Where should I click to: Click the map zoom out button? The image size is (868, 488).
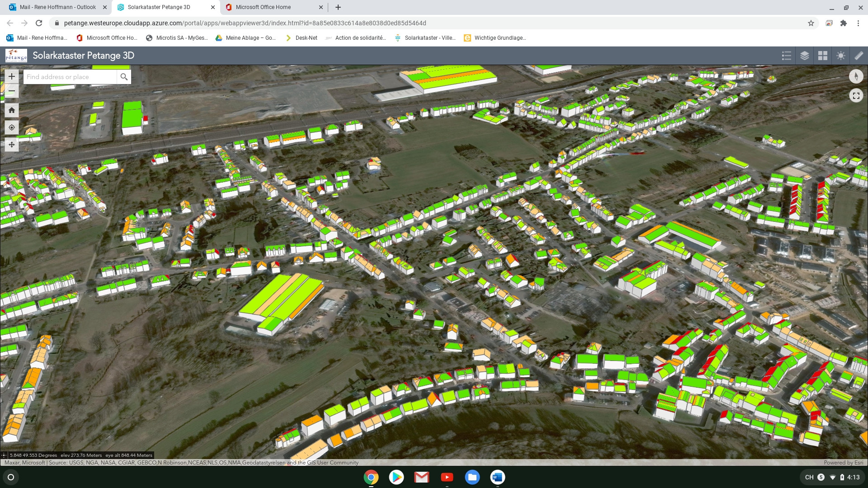click(x=12, y=92)
